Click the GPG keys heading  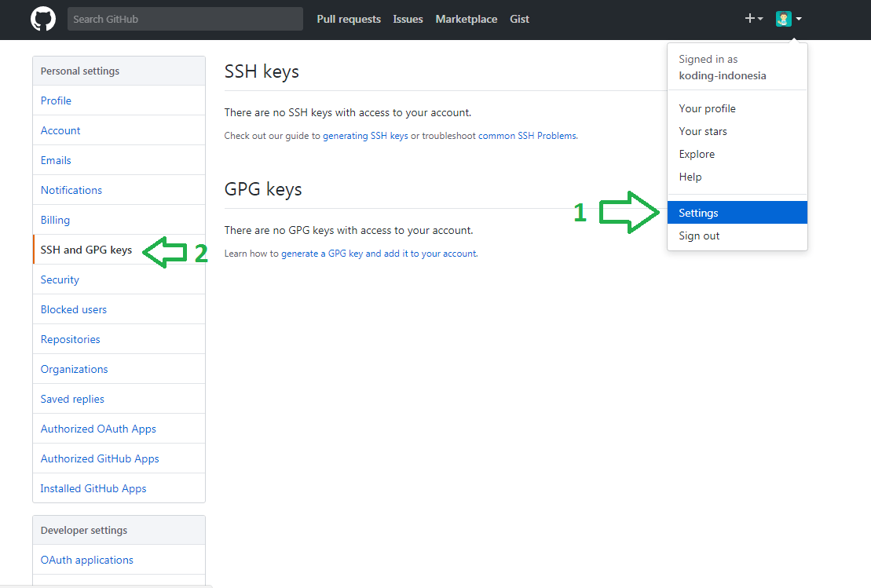[263, 189]
